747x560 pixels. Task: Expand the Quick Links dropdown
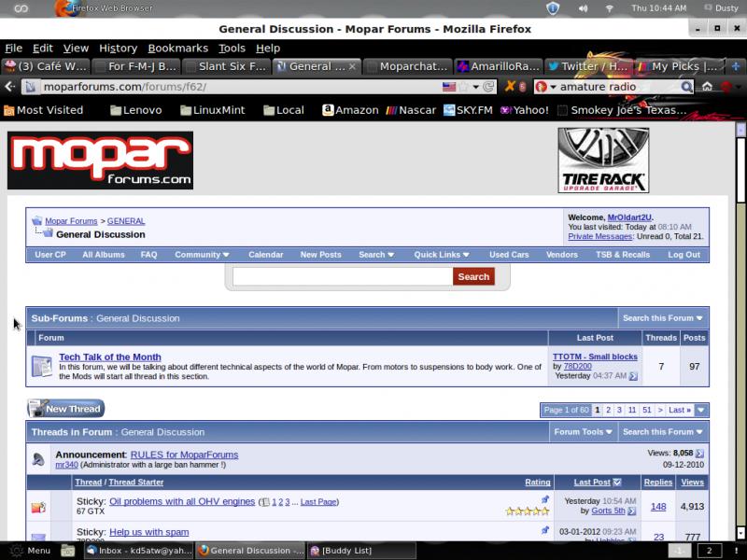[443, 255]
